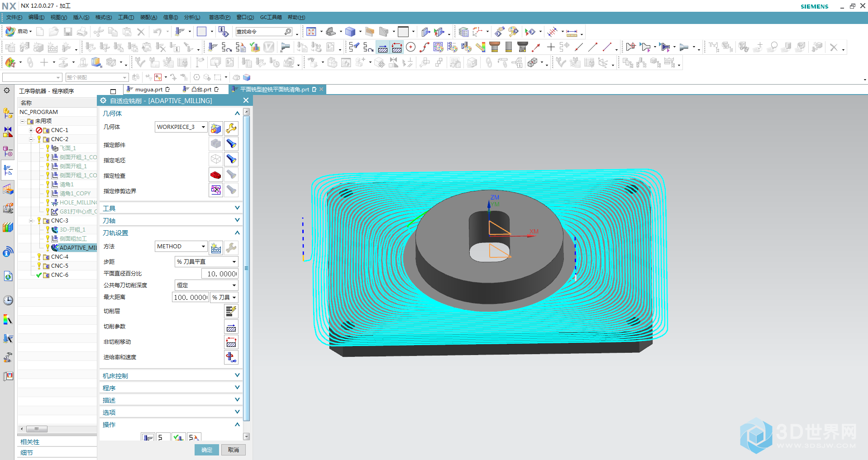
Task: Expand the 机床控制 section
Action: click(237, 375)
